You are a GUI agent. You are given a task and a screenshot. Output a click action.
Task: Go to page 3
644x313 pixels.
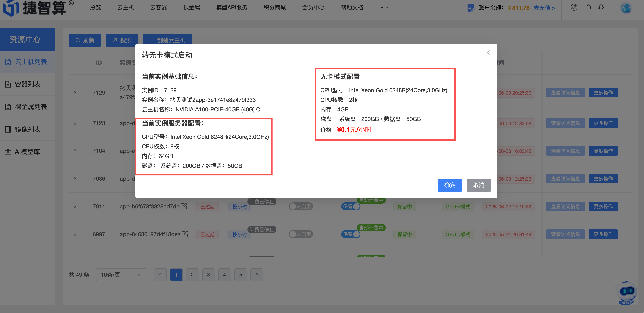click(209, 275)
